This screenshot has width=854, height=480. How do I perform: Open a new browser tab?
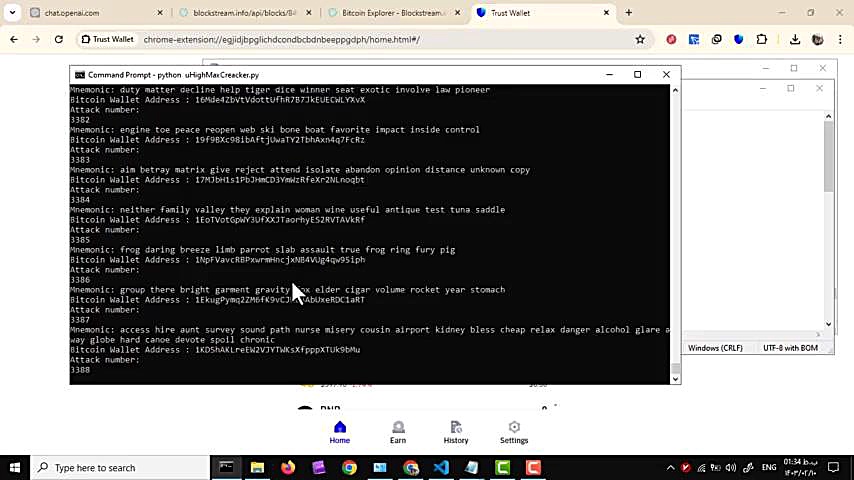tap(629, 13)
